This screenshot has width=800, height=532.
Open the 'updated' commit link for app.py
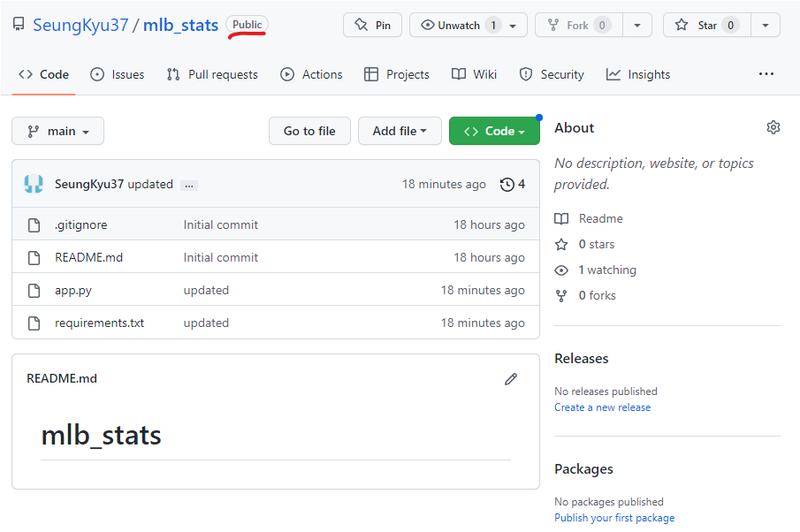point(206,290)
